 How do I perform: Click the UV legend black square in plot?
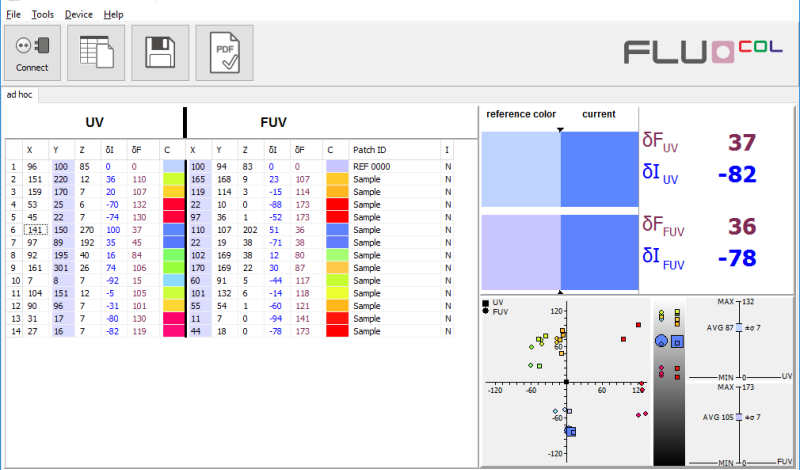[x=485, y=303]
